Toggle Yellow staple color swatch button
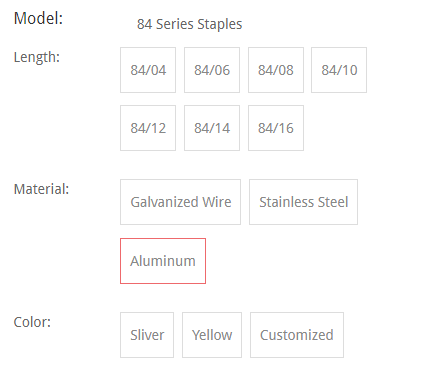This screenshot has height=373, width=439. (212, 335)
